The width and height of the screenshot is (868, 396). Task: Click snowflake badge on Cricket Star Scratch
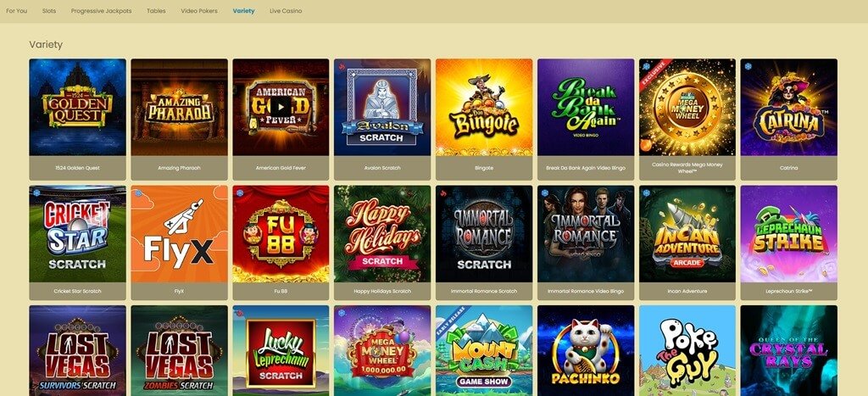pyautogui.click(x=37, y=193)
